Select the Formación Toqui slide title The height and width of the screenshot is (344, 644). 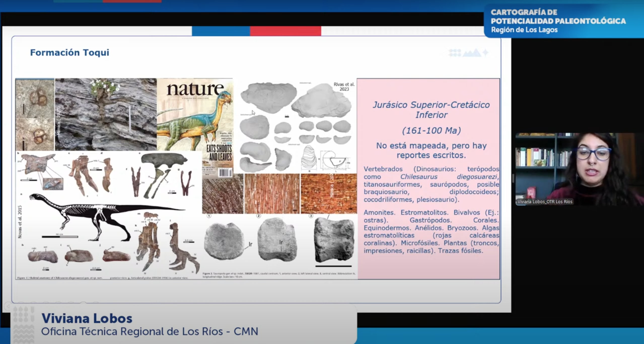(69, 53)
